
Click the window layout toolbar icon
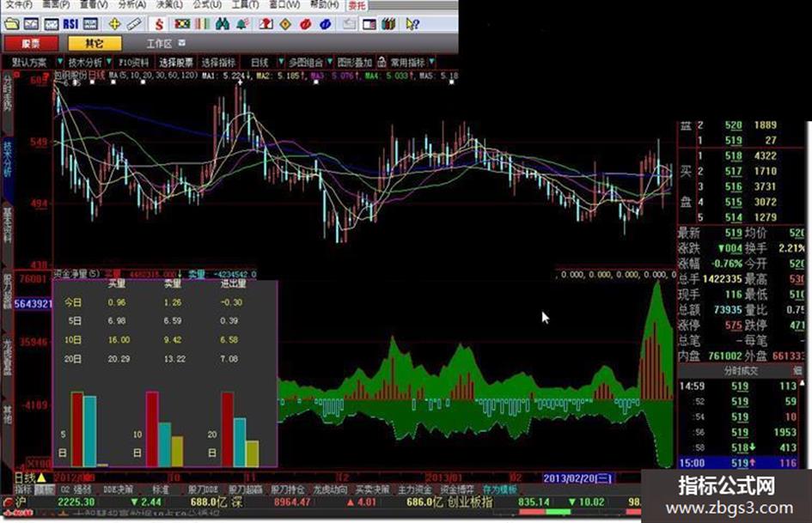[x=369, y=24]
